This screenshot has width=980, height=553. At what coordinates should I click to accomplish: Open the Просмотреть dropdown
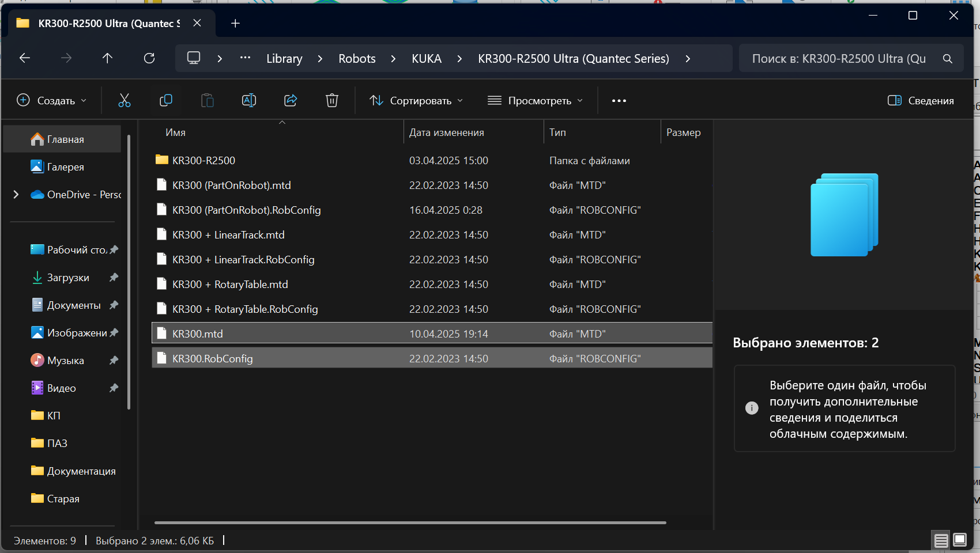pyautogui.click(x=535, y=101)
